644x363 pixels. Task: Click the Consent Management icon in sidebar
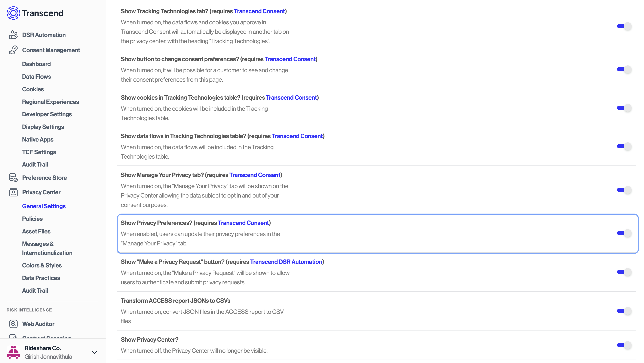click(x=13, y=50)
